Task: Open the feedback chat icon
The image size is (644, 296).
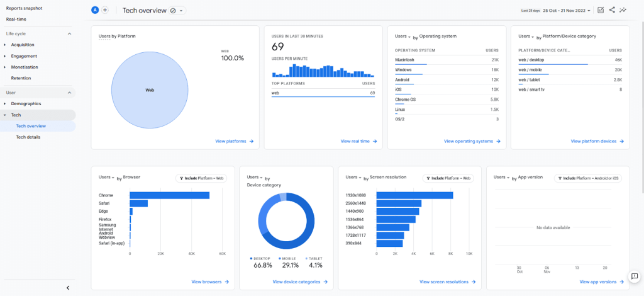Action: pos(634,276)
